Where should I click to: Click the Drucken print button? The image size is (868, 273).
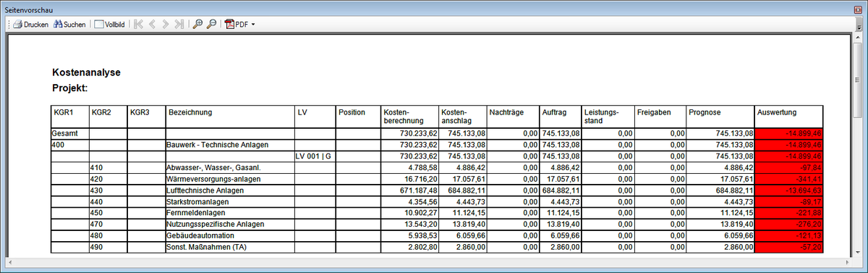click(x=30, y=24)
